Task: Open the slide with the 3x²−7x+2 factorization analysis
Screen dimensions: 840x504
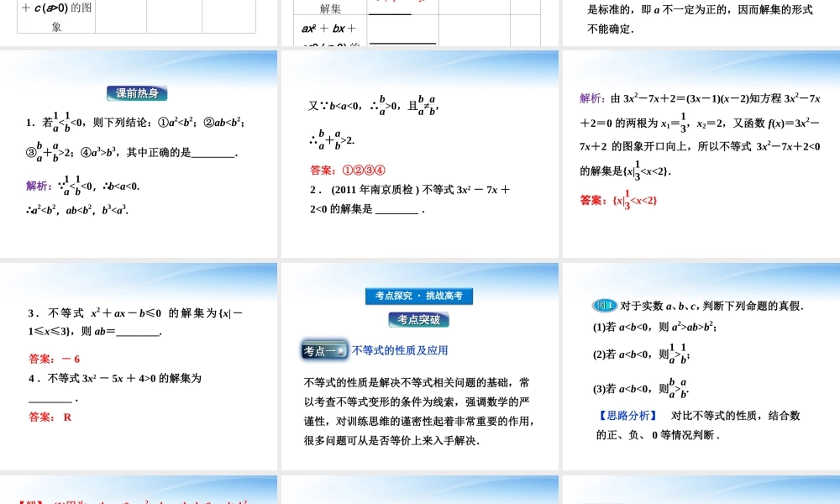Action: 701,154
